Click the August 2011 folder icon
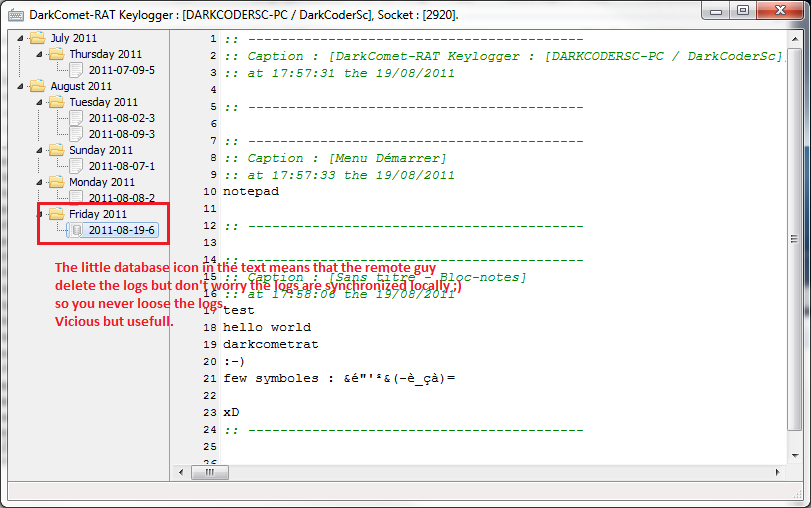The image size is (811, 508). (x=38, y=86)
